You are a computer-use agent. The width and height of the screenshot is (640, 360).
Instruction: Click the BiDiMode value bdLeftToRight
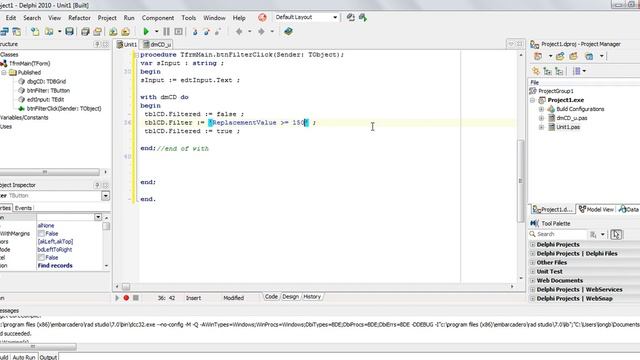point(55,249)
